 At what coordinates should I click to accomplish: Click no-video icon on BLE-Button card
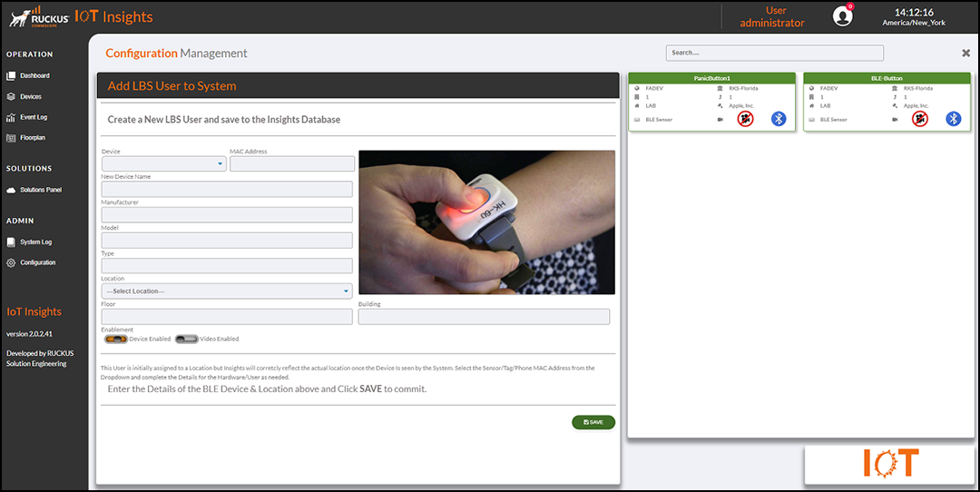(x=919, y=119)
